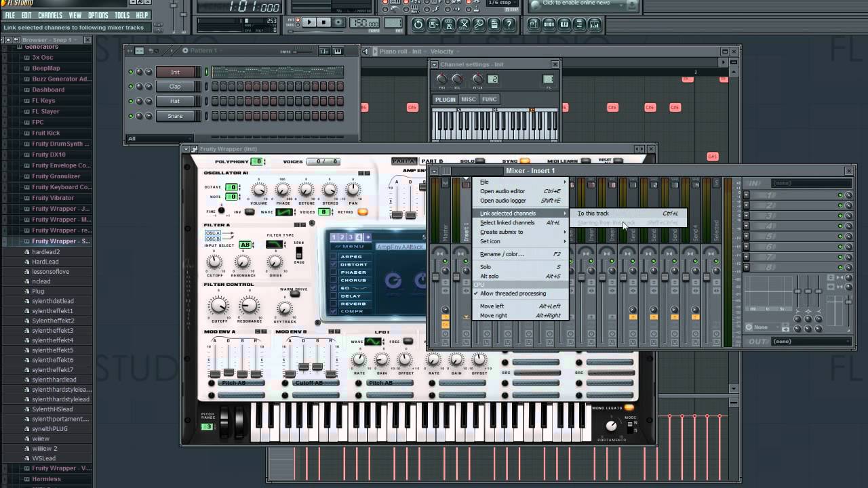Click the tempo display showing 150.000
The image size is (868, 488).
[x=364, y=23]
